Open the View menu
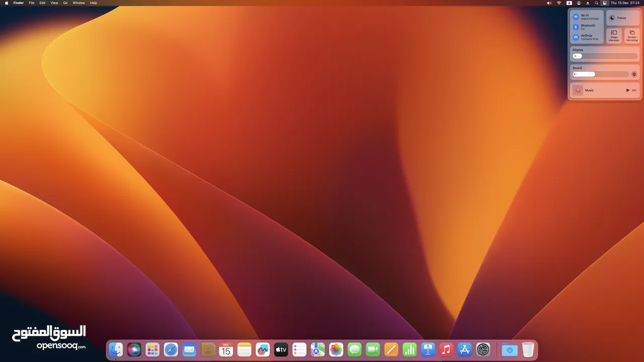 (x=54, y=3)
